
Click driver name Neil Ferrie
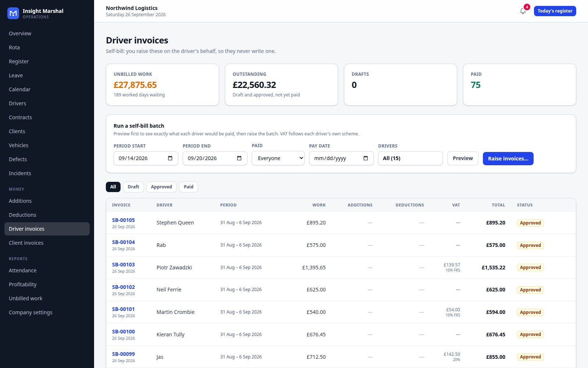(x=169, y=290)
